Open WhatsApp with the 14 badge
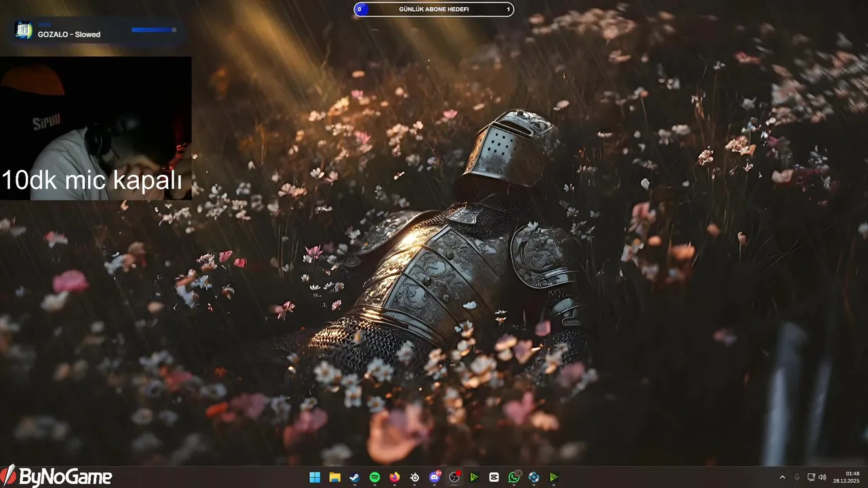 (514, 477)
